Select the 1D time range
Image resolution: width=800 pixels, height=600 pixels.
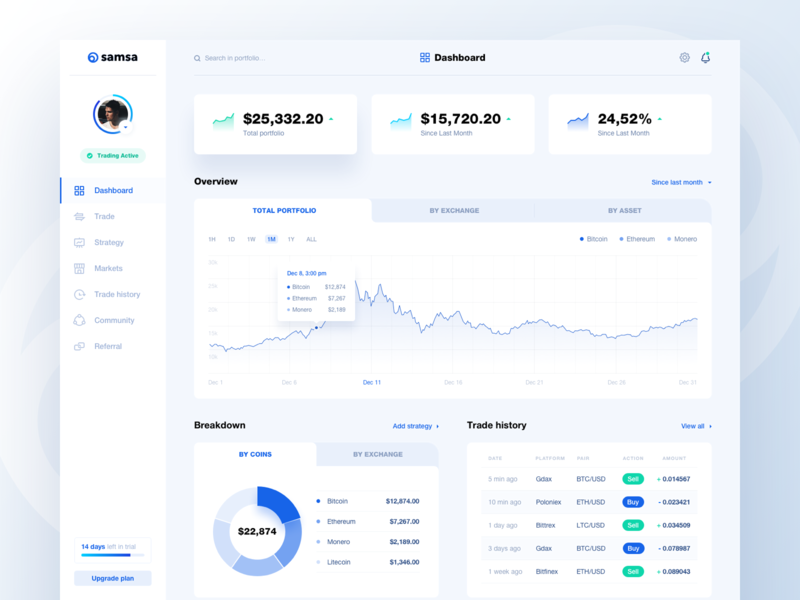point(231,239)
